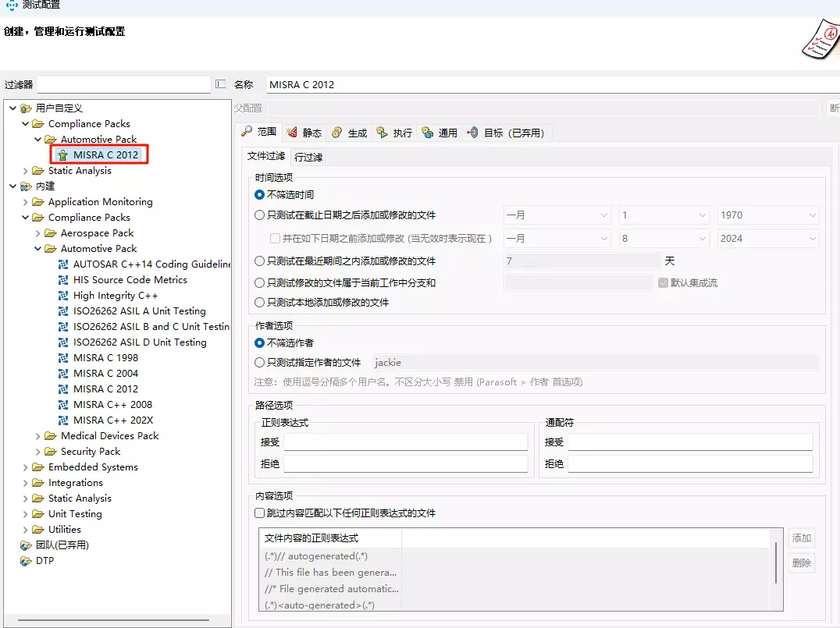The height and width of the screenshot is (628, 840).
Task: Click the regex list vertical scrollbar
Action: click(x=775, y=562)
